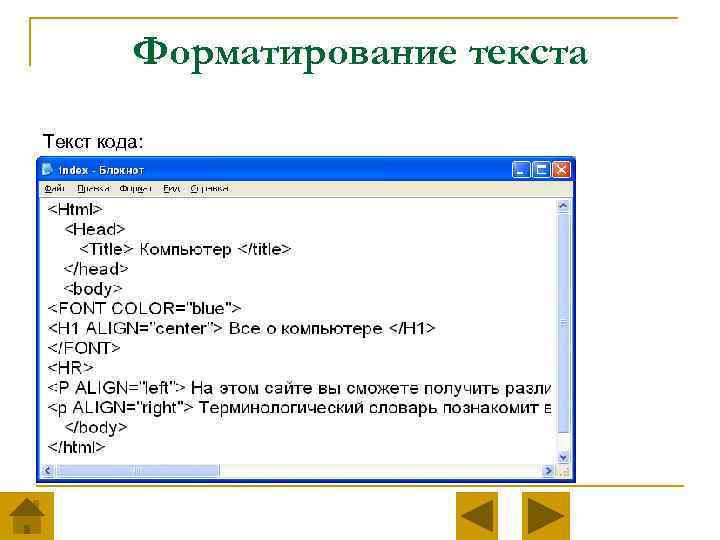Click the H1 ALIGN="center" line
The width and height of the screenshot is (720, 540).
point(241,328)
